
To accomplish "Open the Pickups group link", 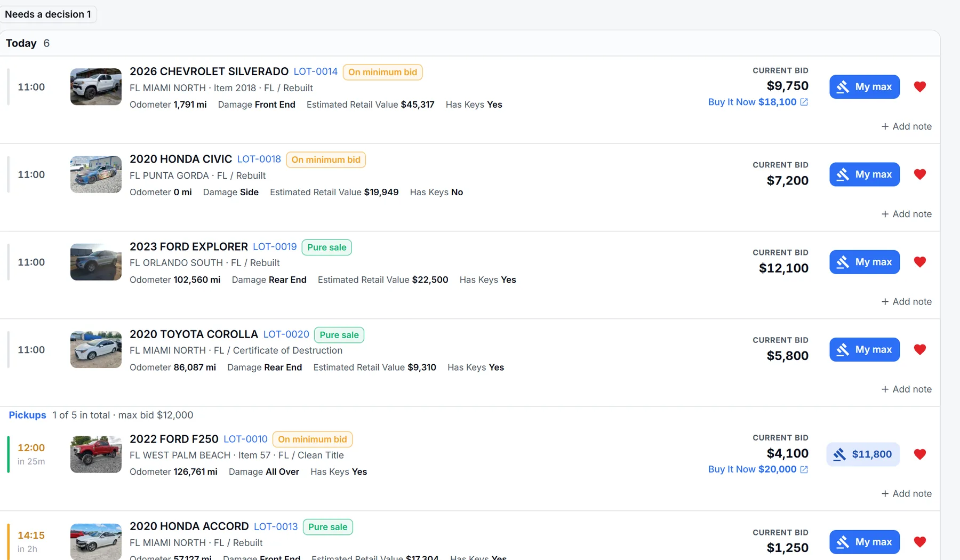I will coord(27,415).
